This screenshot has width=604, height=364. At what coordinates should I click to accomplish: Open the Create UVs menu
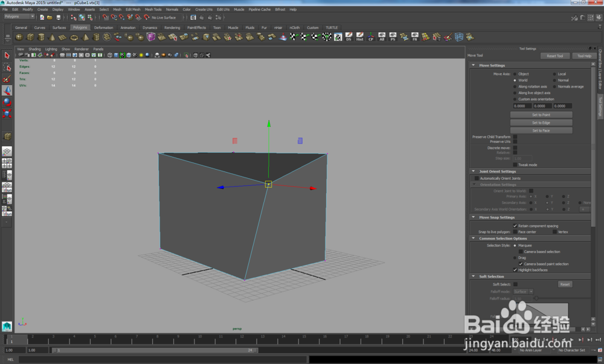(204, 10)
